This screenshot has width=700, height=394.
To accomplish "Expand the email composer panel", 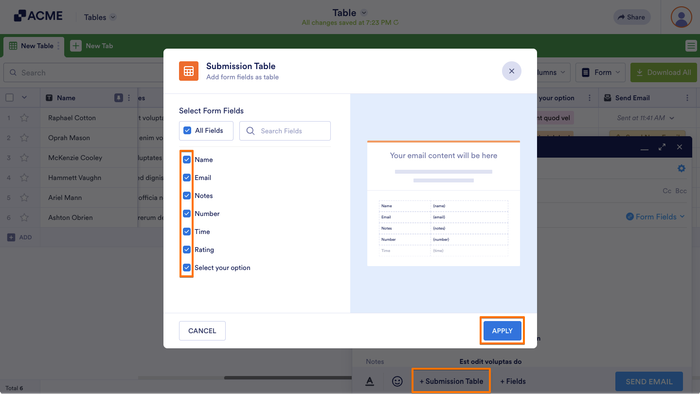I will click(662, 147).
